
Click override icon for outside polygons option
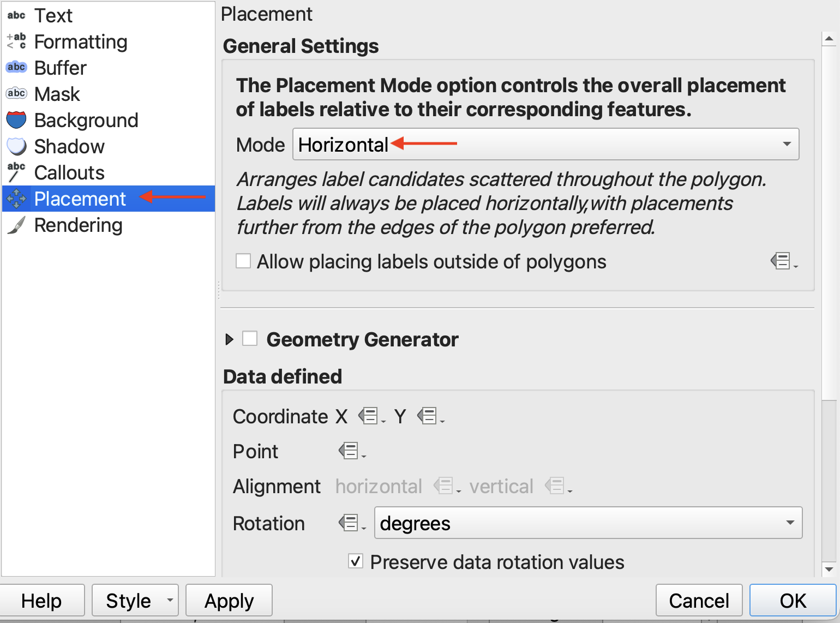click(x=782, y=261)
